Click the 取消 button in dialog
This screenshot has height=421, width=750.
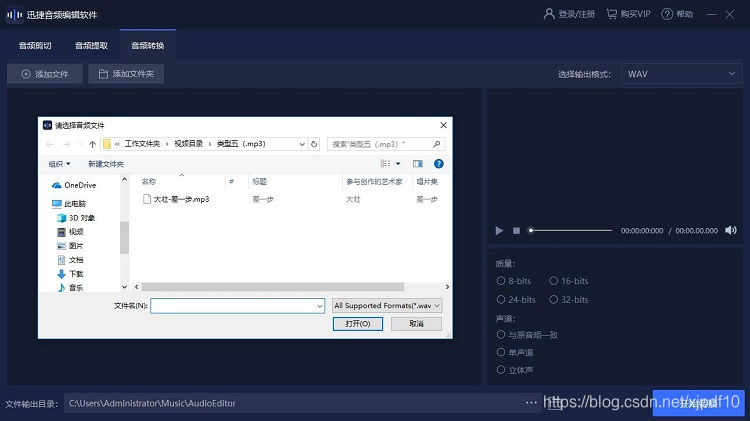click(x=417, y=324)
